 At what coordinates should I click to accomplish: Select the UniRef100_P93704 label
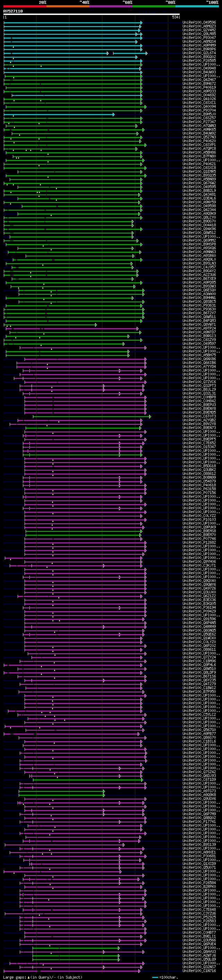[199, 110]
